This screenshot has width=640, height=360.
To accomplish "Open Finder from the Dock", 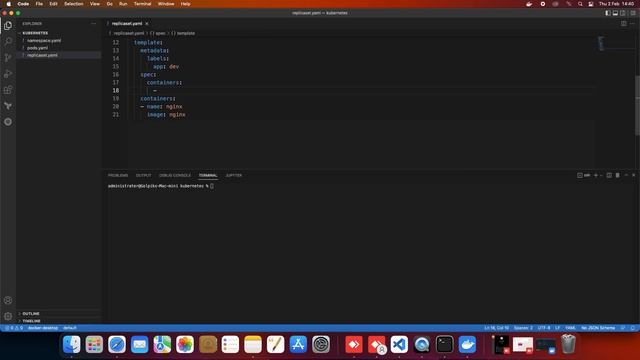I will (x=71, y=344).
